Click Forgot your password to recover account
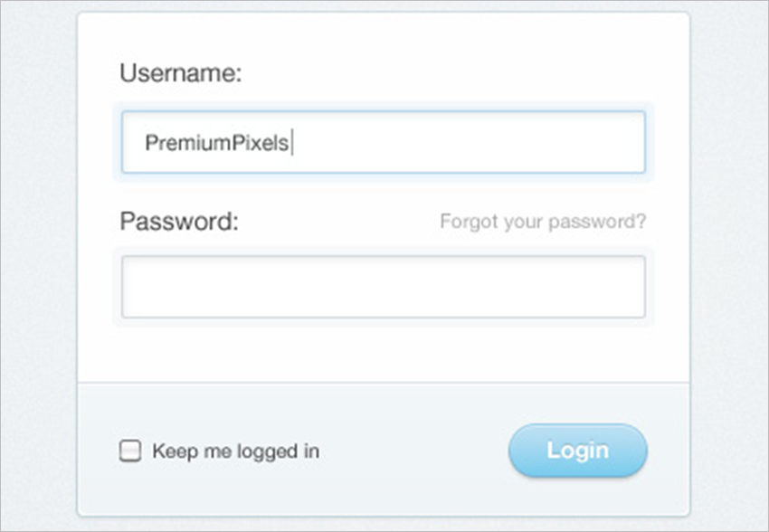Viewport: 769px width, 532px height. tap(542, 221)
